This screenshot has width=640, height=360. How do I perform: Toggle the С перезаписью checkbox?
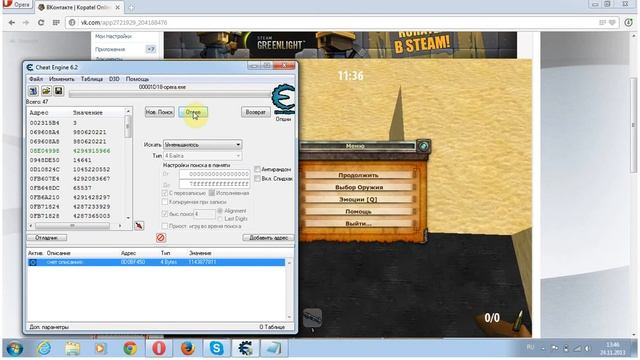(x=165, y=193)
